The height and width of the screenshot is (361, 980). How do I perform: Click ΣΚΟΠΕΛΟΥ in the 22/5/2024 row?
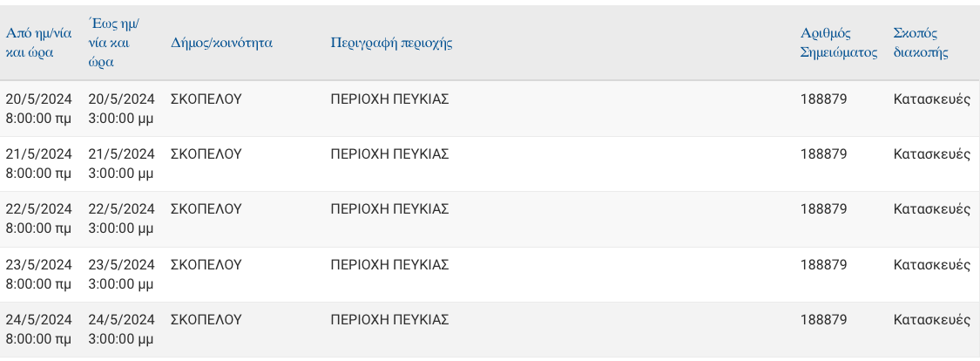click(206, 209)
